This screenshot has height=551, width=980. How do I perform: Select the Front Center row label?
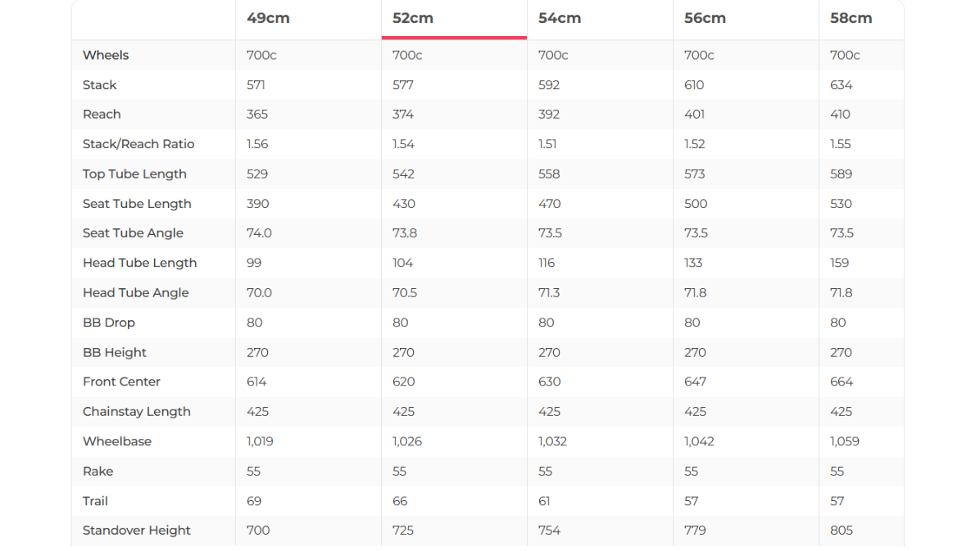pos(121,382)
